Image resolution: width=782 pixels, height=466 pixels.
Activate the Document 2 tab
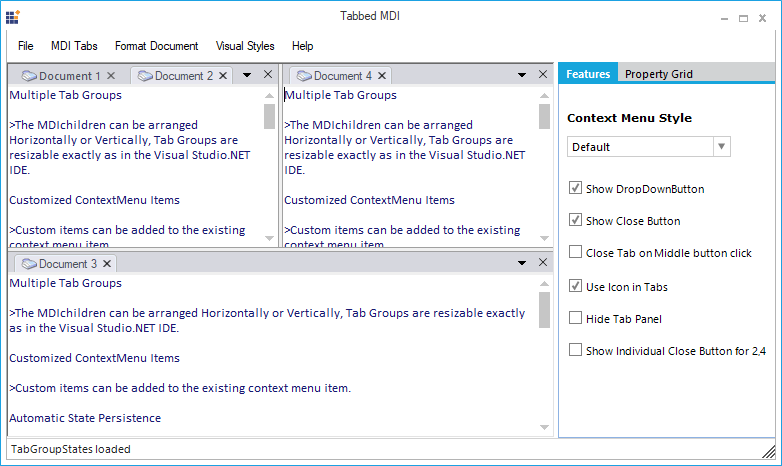click(184, 76)
